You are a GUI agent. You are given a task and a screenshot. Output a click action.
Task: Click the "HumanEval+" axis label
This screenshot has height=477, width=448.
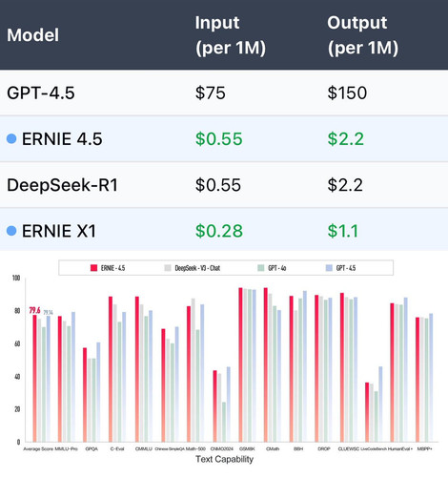pyautogui.click(x=400, y=449)
